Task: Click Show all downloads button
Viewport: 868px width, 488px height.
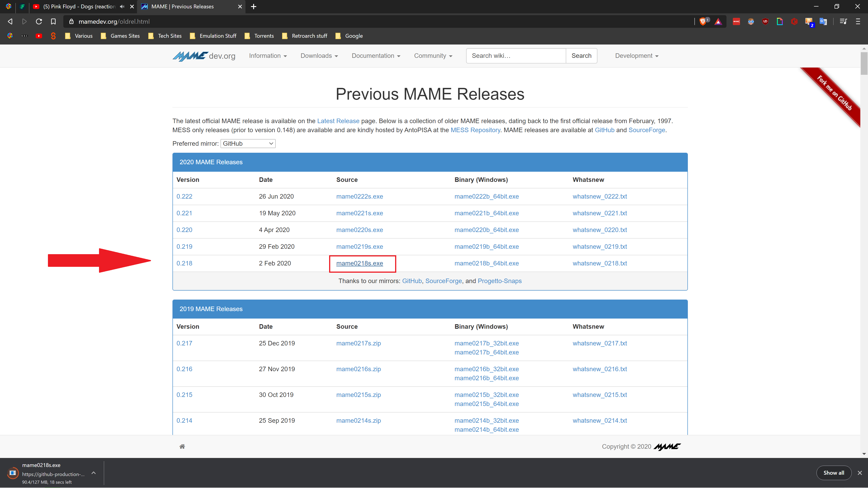Action: (x=834, y=473)
